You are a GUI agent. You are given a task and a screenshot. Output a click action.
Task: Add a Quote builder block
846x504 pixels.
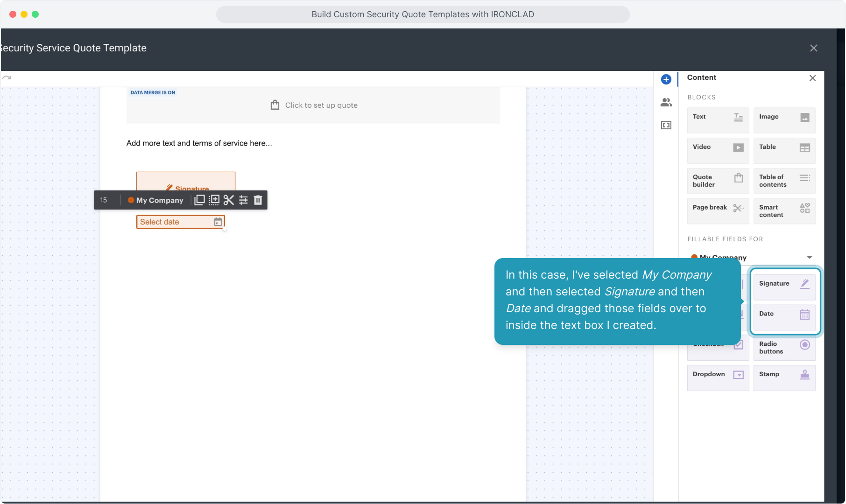(718, 181)
